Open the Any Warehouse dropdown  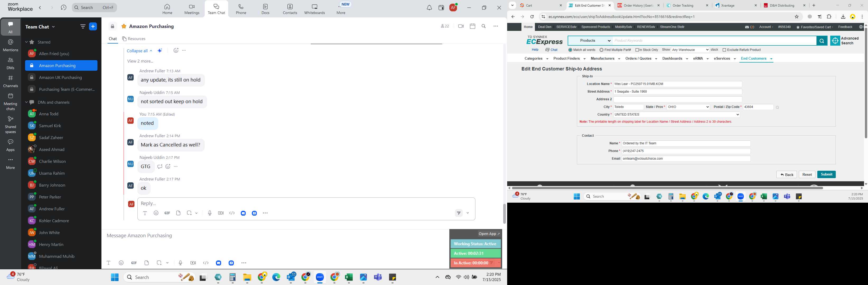pyautogui.click(x=690, y=50)
